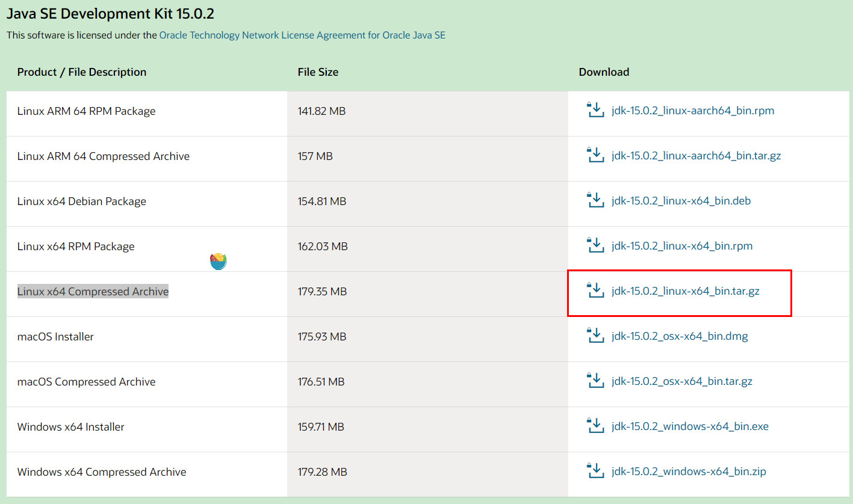Click download icon for Windows zip archive
853x504 pixels.
pyautogui.click(x=595, y=471)
